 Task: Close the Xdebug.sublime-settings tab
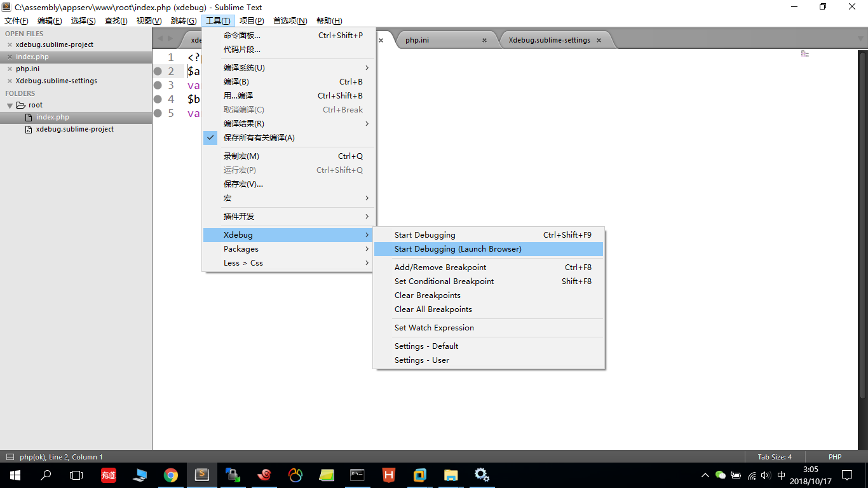point(600,40)
